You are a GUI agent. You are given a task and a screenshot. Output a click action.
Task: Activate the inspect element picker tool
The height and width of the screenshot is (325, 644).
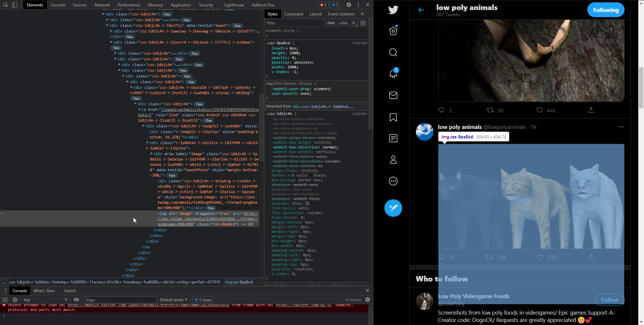coord(5,5)
